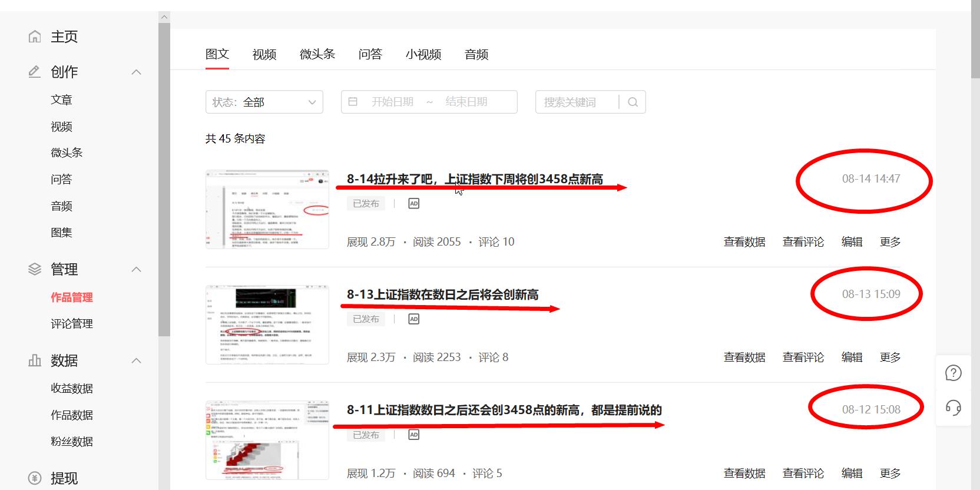Switch to the 问答 tab
Image resolution: width=980 pixels, height=490 pixels.
[x=370, y=54]
